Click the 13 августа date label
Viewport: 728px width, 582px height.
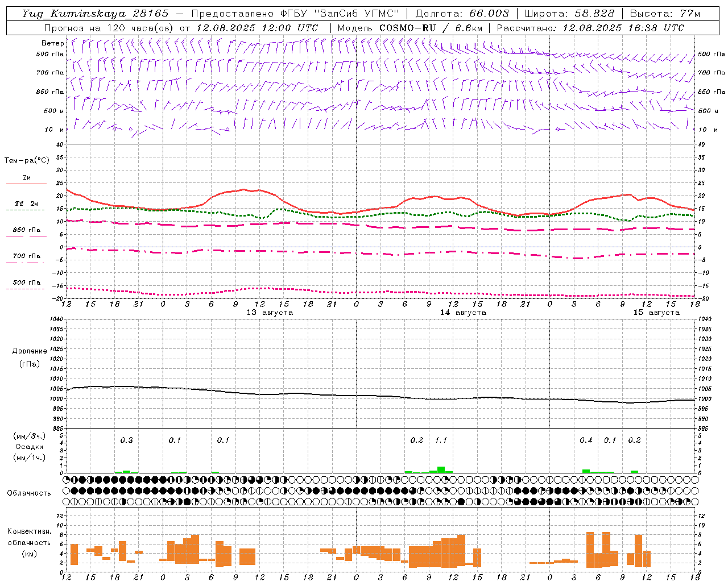(x=270, y=313)
